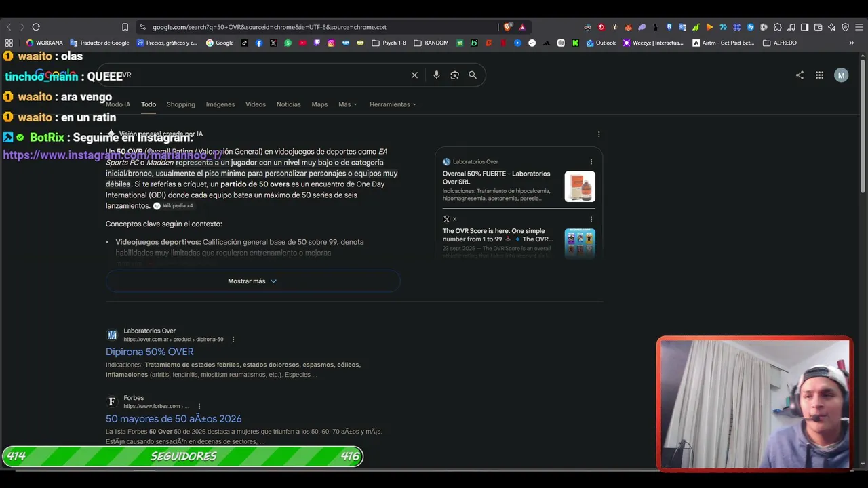
Task: Go back to the previous page
Action: [x=9, y=27]
